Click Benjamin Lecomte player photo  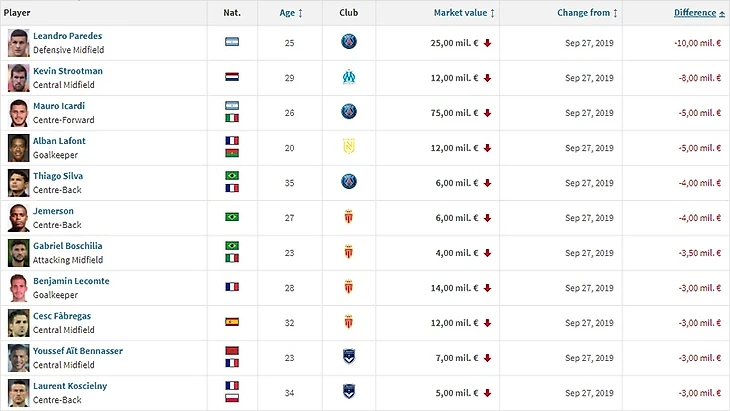pyautogui.click(x=17, y=287)
